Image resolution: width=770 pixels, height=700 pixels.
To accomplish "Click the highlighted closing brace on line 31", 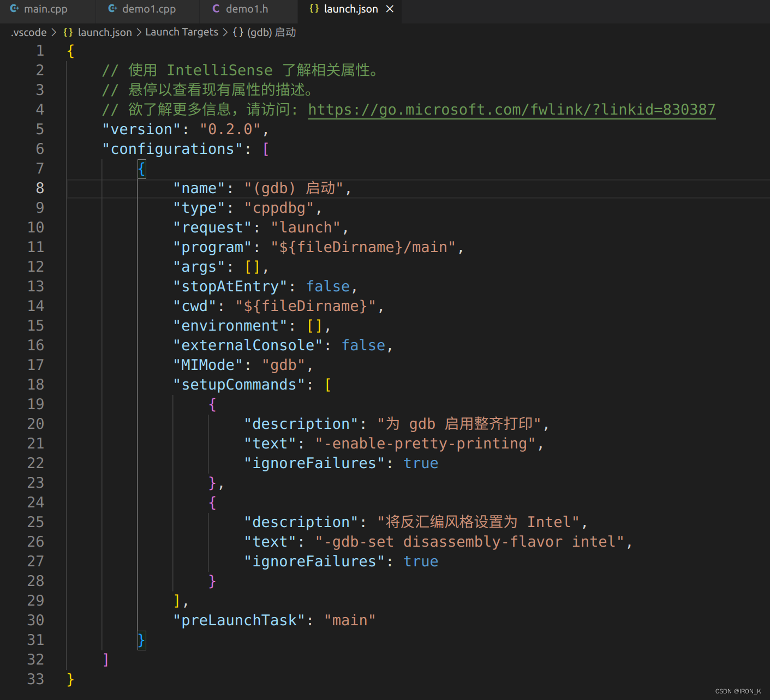I will click(x=141, y=640).
